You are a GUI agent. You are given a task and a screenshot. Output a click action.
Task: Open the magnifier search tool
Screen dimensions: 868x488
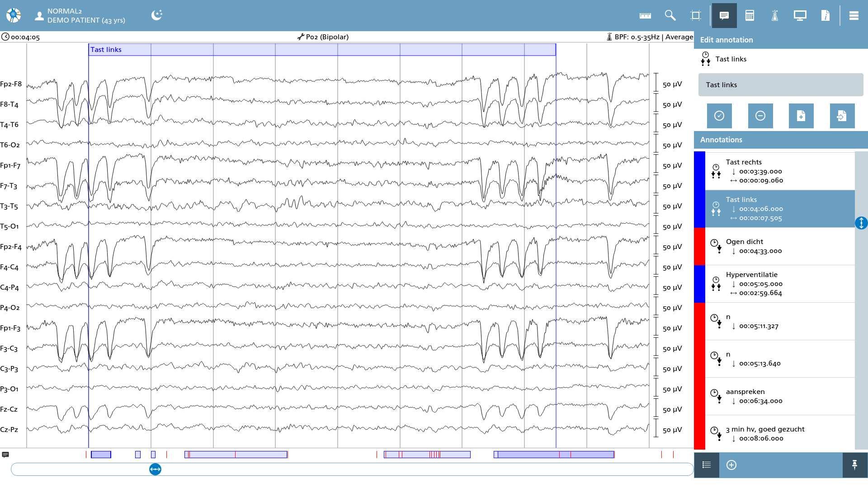pos(670,16)
